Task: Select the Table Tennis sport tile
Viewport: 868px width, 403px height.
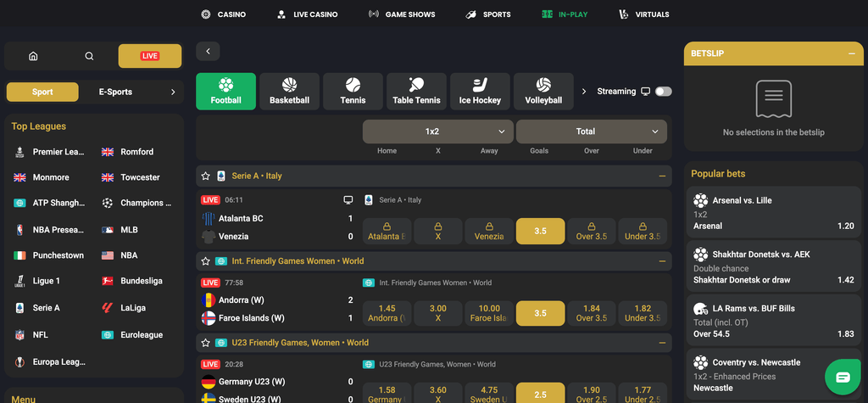Action: (416, 92)
